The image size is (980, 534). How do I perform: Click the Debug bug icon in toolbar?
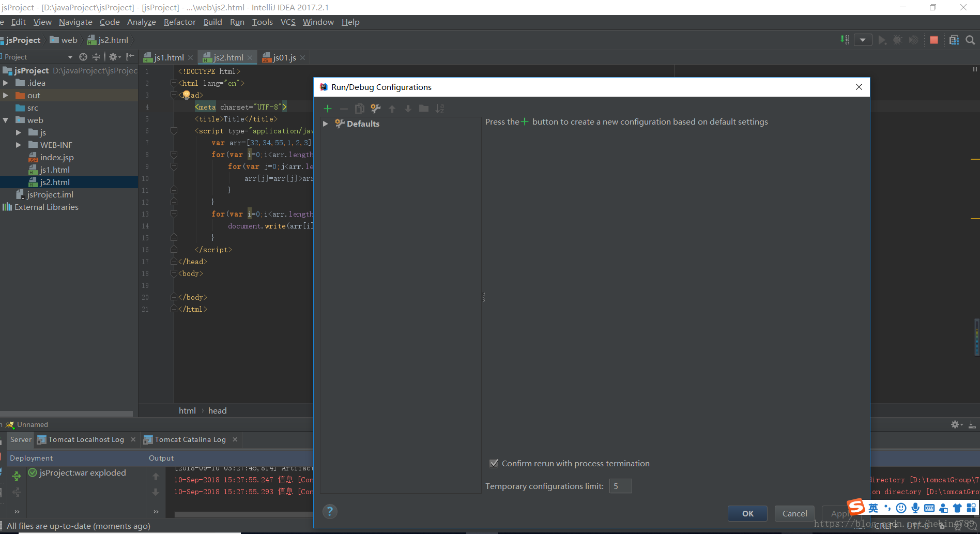click(x=898, y=40)
